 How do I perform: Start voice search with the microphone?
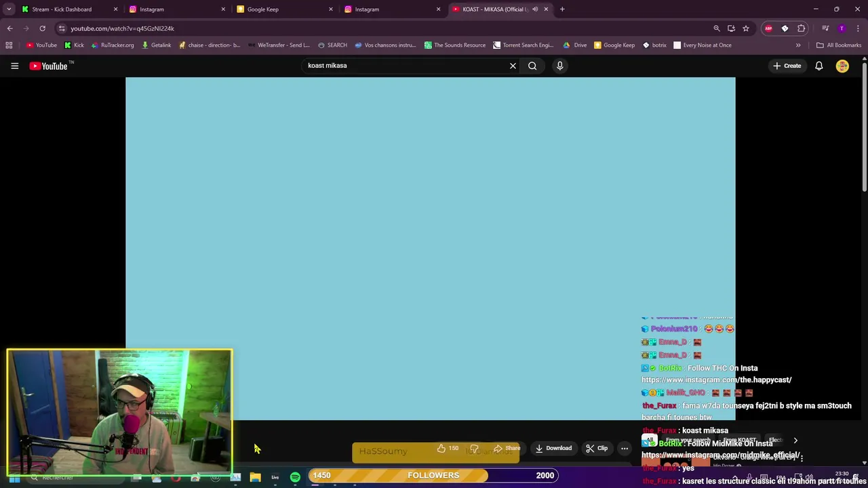pyautogui.click(x=559, y=66)
